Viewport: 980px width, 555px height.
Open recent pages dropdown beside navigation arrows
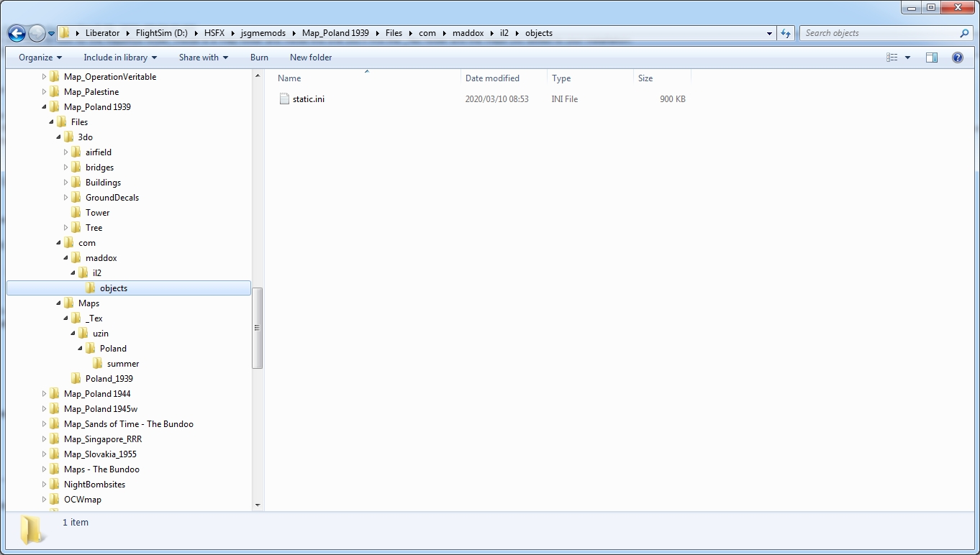click(51, 34)
